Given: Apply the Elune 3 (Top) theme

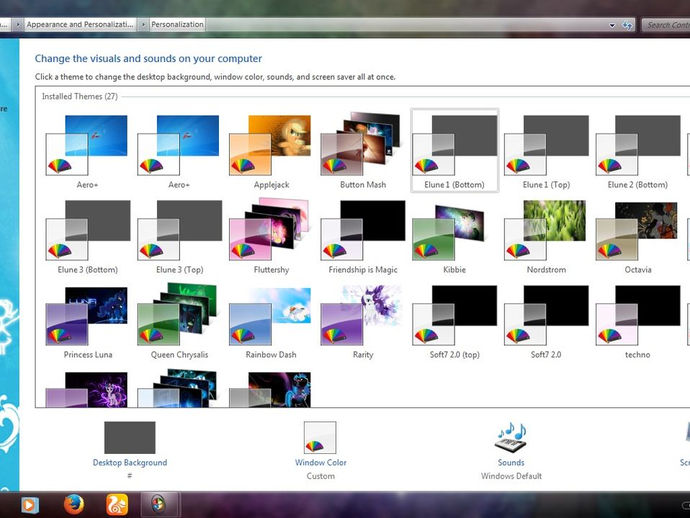Looking at the screenshot, I should (180, 236).
